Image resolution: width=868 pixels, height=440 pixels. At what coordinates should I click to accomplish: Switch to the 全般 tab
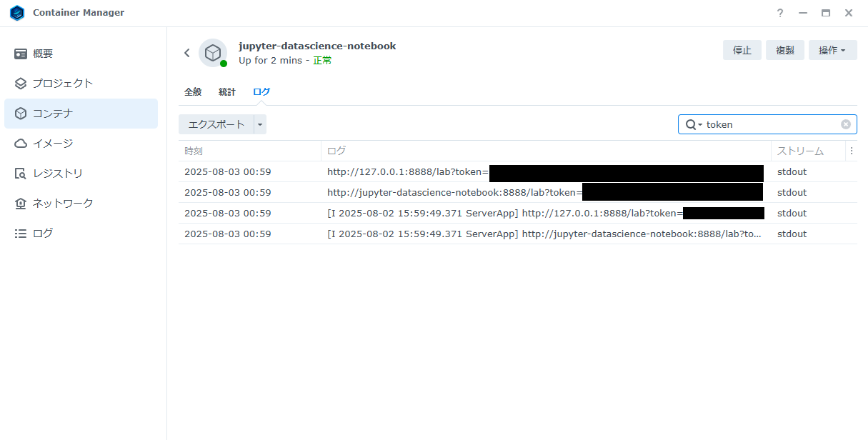point(193,92)
